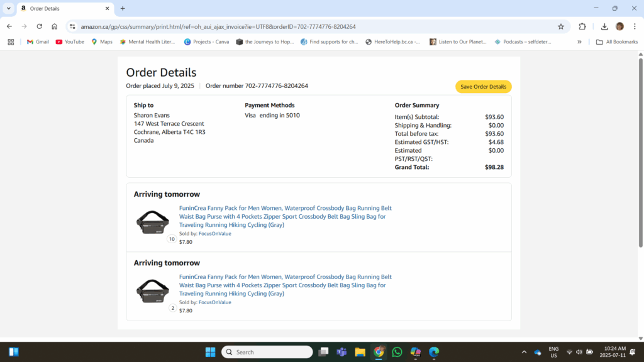
Task: Switch ENG US input language
Action: [x=553, y=352]
